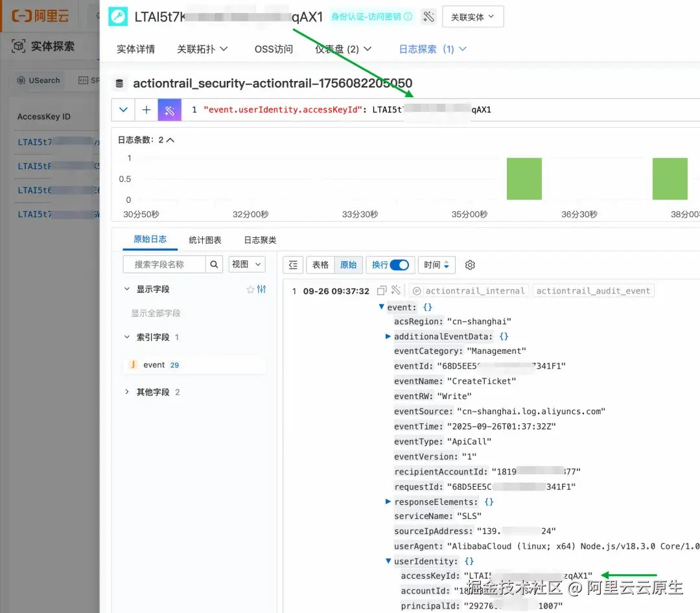Click the field search magnifier icon

coord(214,264)
